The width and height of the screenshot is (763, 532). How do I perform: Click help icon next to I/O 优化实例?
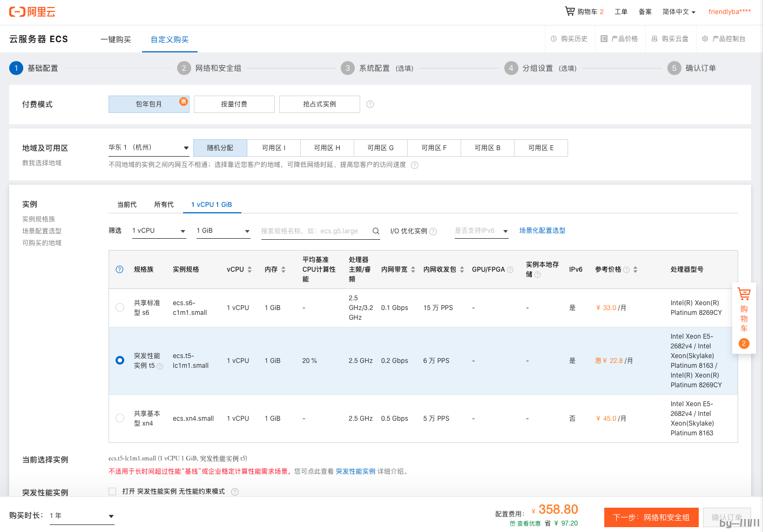coord(433,232)
